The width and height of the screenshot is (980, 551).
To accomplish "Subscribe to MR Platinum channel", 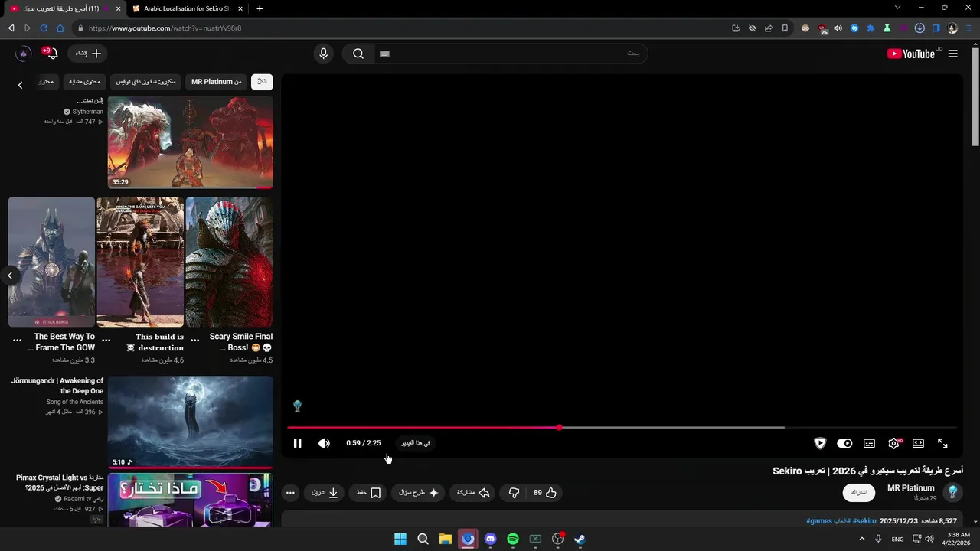I will [x=859, y=492].
